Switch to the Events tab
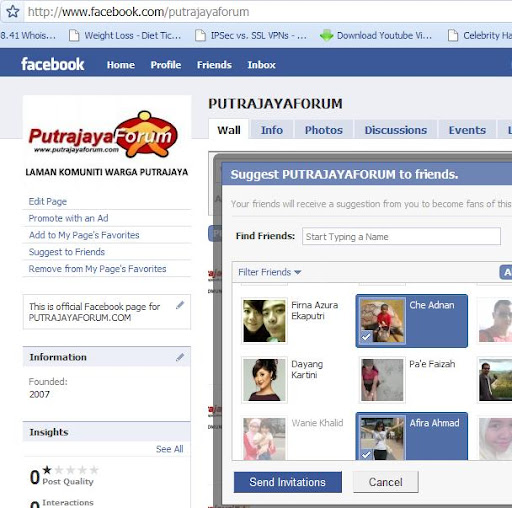Screen dimensions: 512x508 pyautogui.click(x=467, y=130)
